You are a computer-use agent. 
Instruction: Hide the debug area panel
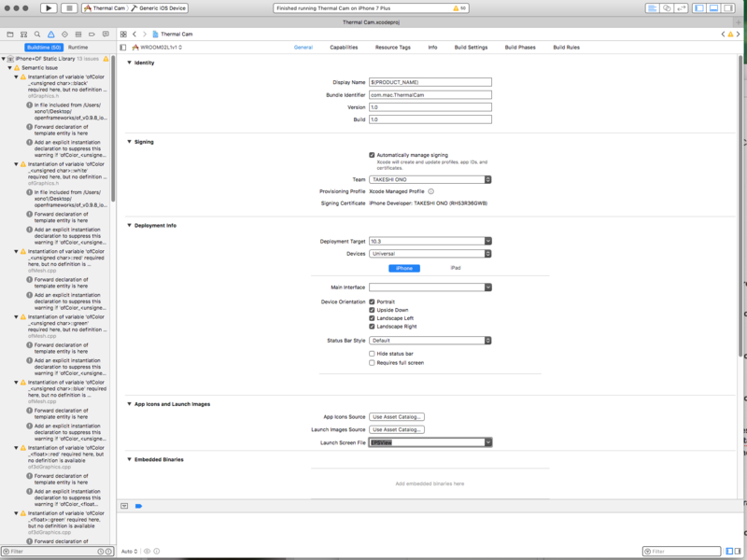pos(713,8)
